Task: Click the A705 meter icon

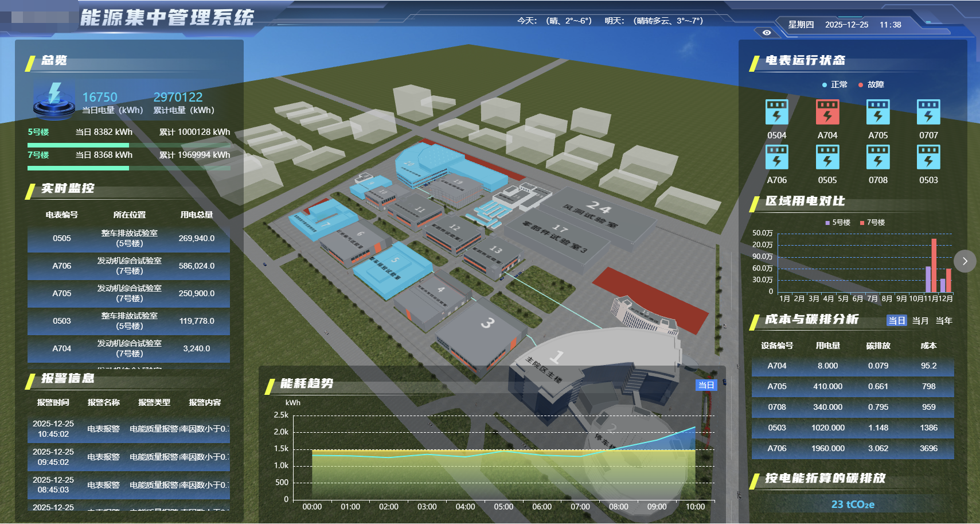Action: (877, 112)
